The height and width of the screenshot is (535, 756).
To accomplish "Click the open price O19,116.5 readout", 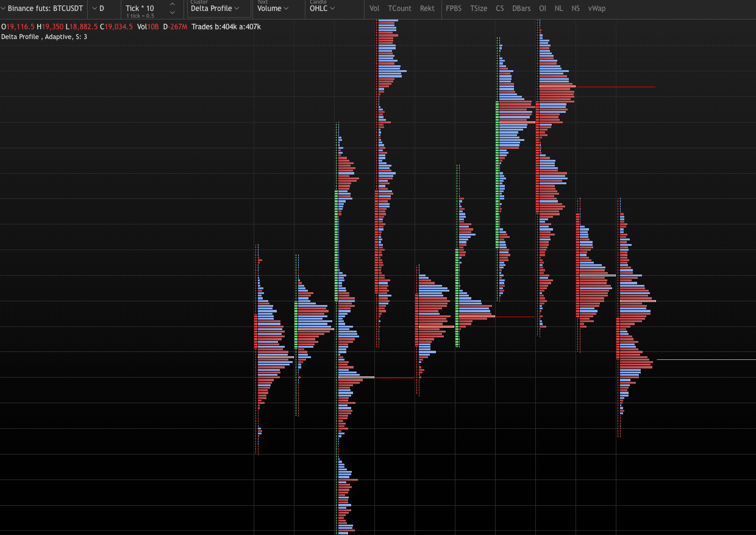I will click(x=18, y=27).
